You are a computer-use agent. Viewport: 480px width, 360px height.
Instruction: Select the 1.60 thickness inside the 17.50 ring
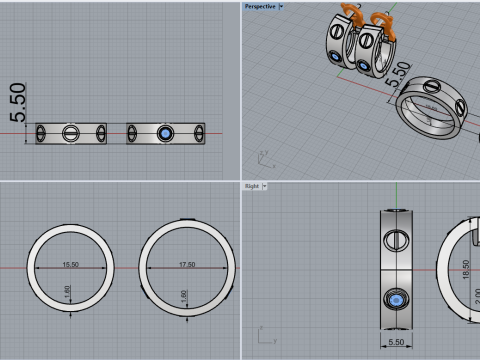pos(184,296)
